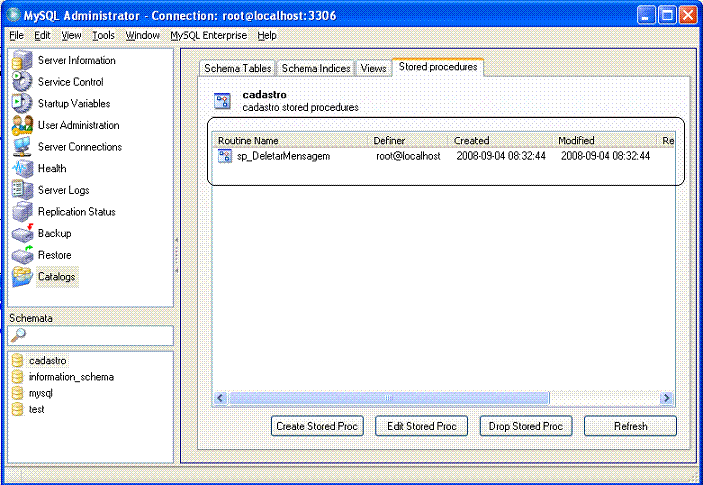Click the scroll left arrow
This screenshot has height=485, width=703.
[x=221, y=398]
